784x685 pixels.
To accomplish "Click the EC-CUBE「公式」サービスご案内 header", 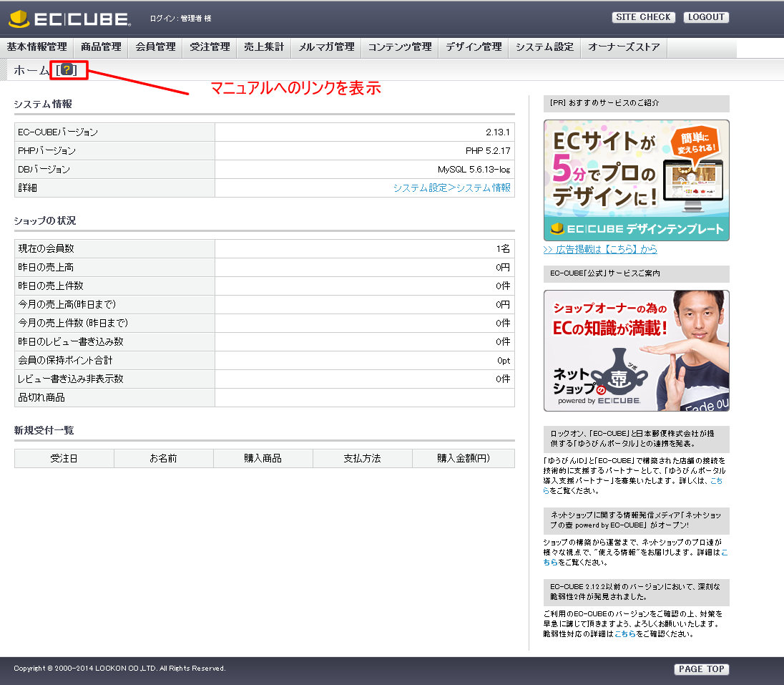I will click(x=637, y=273).
